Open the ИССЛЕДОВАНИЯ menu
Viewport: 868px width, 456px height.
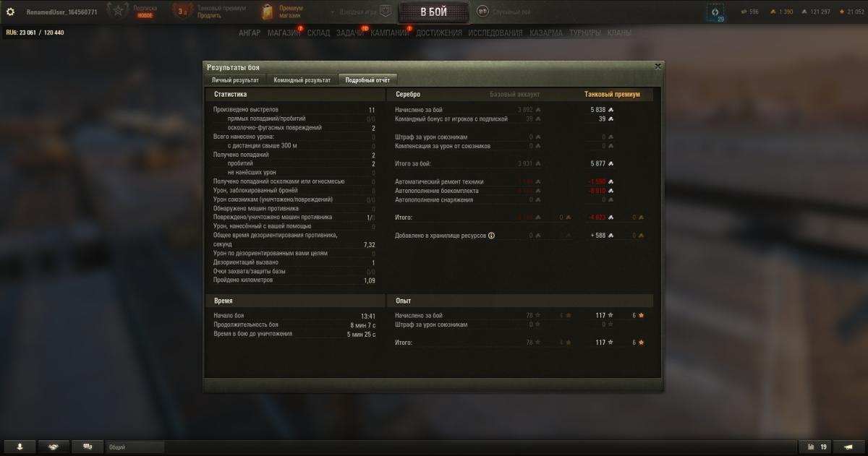495,33
